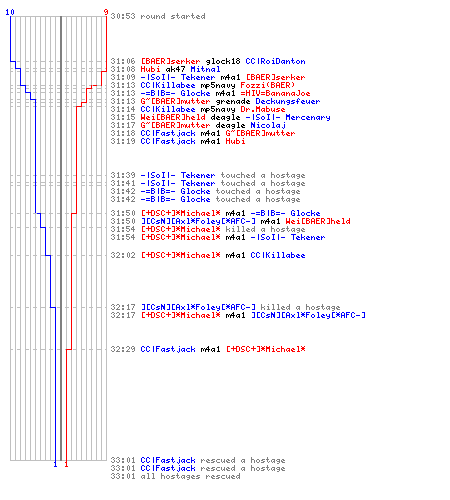Select the player name =HIV=BananaJoe
450x500 pixels.
[275, 93]
